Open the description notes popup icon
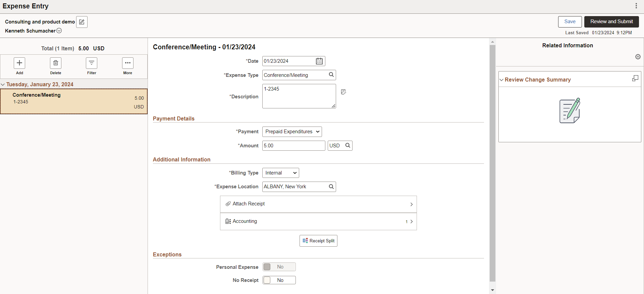Image resolution: width=644 pixels, height=294 pixels. [343, 92]
